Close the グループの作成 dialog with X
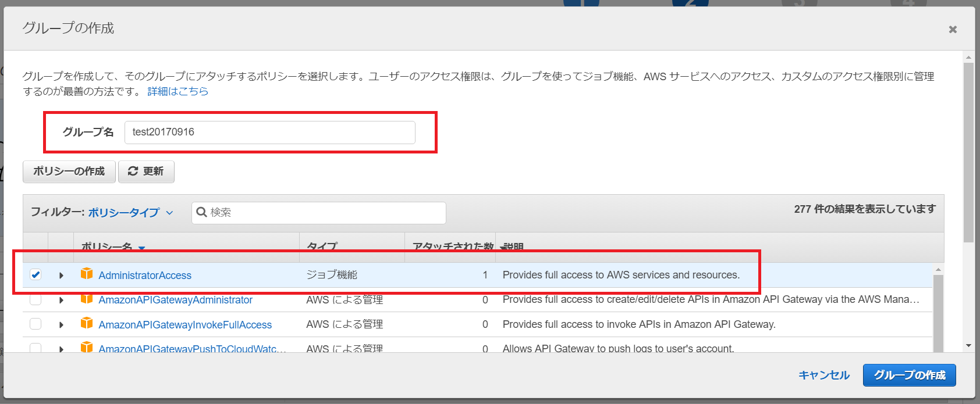Screen dimensions: 980x404 tap(953, 29)
